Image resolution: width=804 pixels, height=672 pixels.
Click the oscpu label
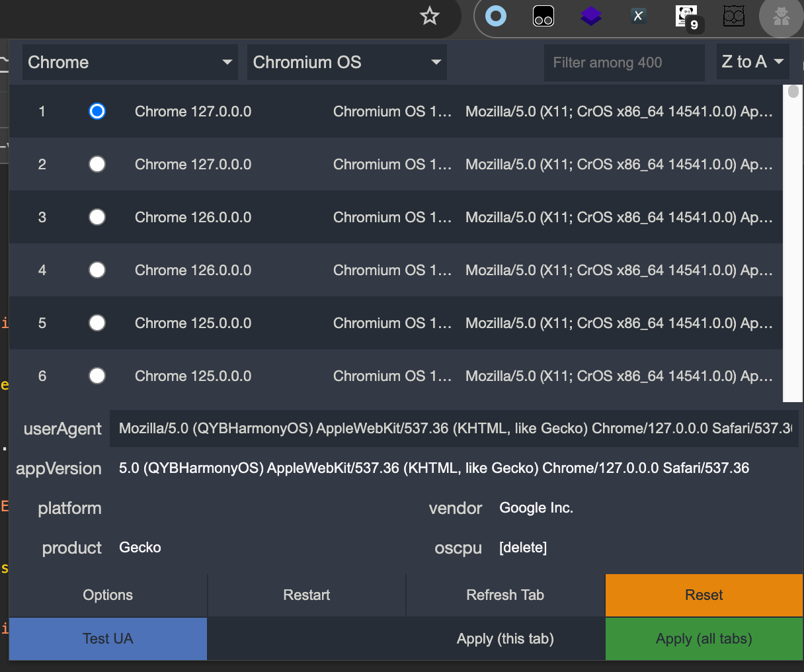pos(458,548)
